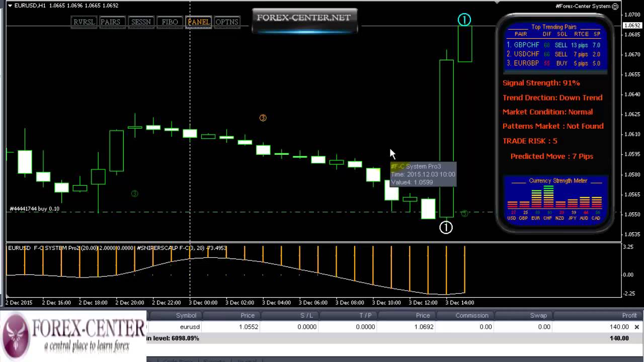Image resolution: width=644 pixels, height=362 pixels.
Task: Select the eurusd symbol cell
Action: coord(190,327)
